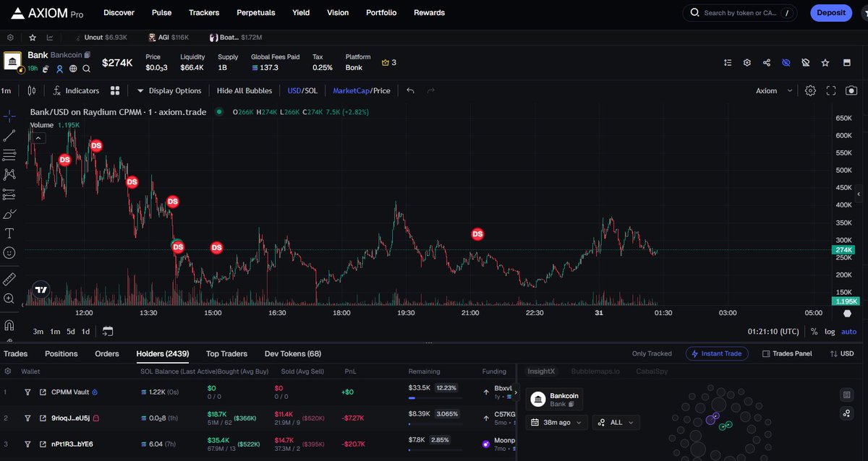The width and height of the screenshot is (868, 461).
Task: Open token page settings gear
Action: click(747, 63)
